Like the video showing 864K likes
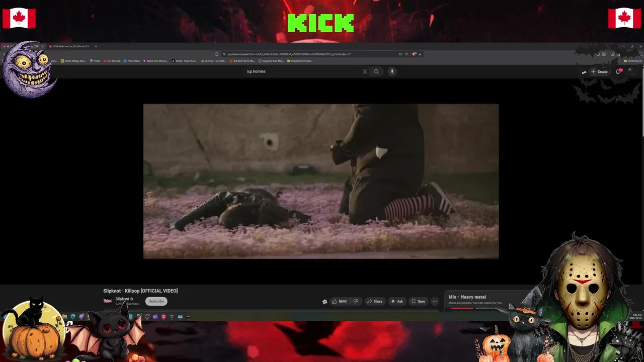Viewport: 644px width, 362px height. [x=340, y=301]
